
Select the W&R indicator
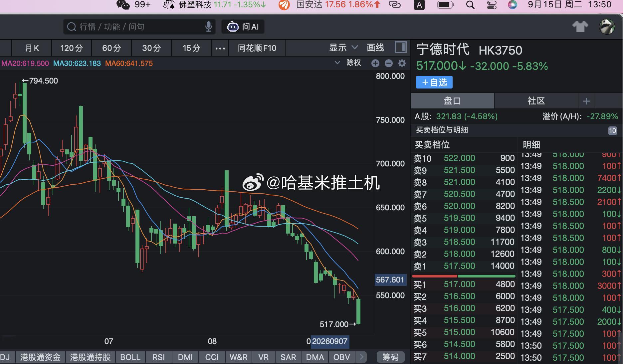tap(239, 357)
